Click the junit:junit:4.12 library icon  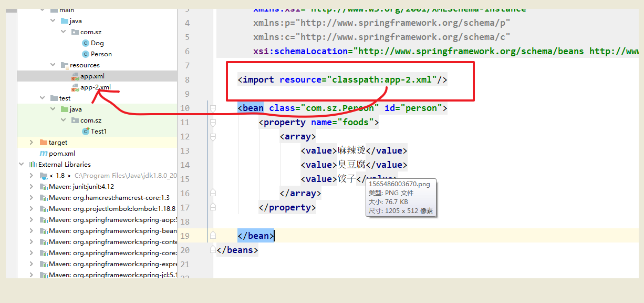[44, 187]
